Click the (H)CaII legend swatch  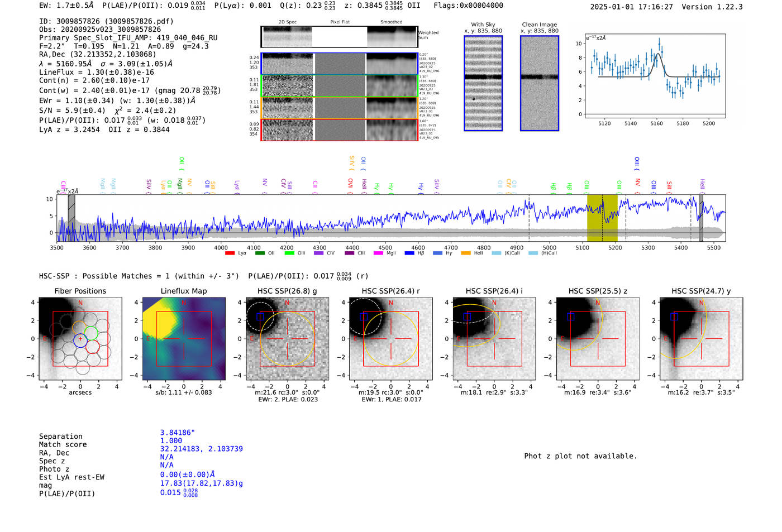pos(533,253)
